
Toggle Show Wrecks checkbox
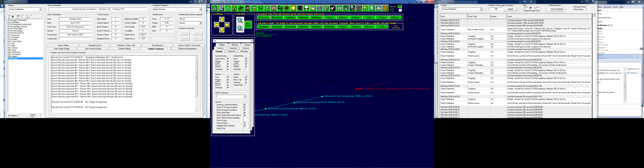click(245, 123)
